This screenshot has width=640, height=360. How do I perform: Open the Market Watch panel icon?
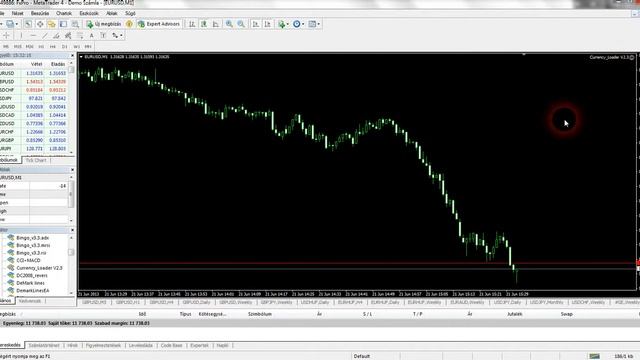[28, 24]
